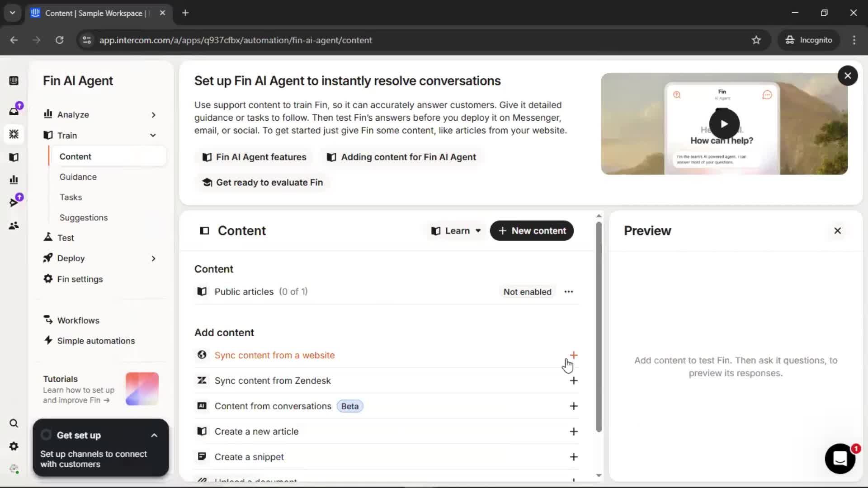Click the New content button
868x488 pixels.
(x=532, y=231)
